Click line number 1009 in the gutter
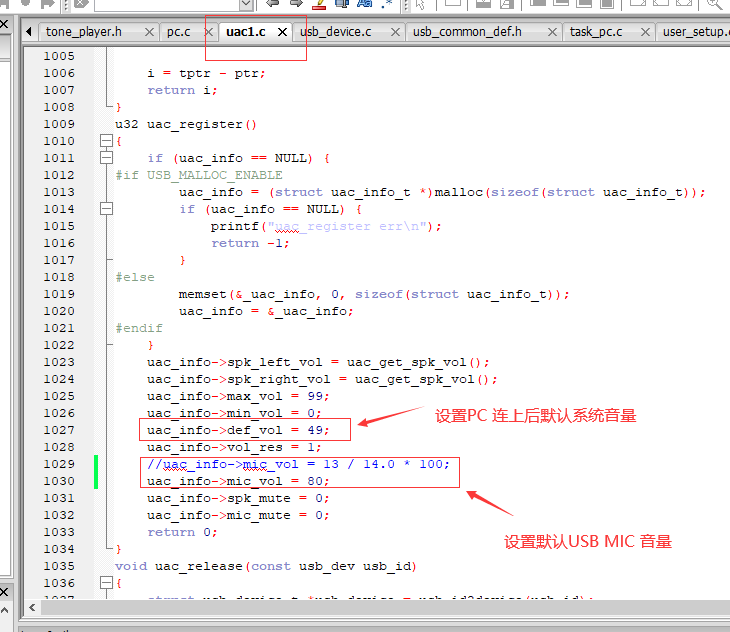 (x=59, y=124)
